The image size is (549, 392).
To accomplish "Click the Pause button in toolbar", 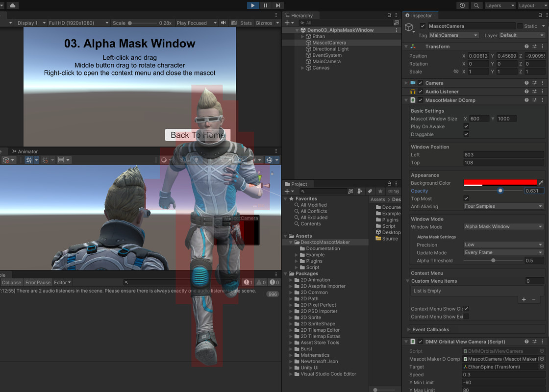I will (x=265, y=5).
